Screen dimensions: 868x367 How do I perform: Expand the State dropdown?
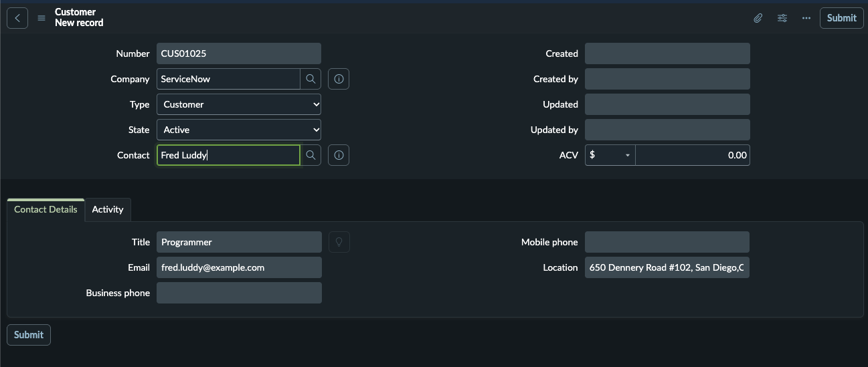pos(239,130)
